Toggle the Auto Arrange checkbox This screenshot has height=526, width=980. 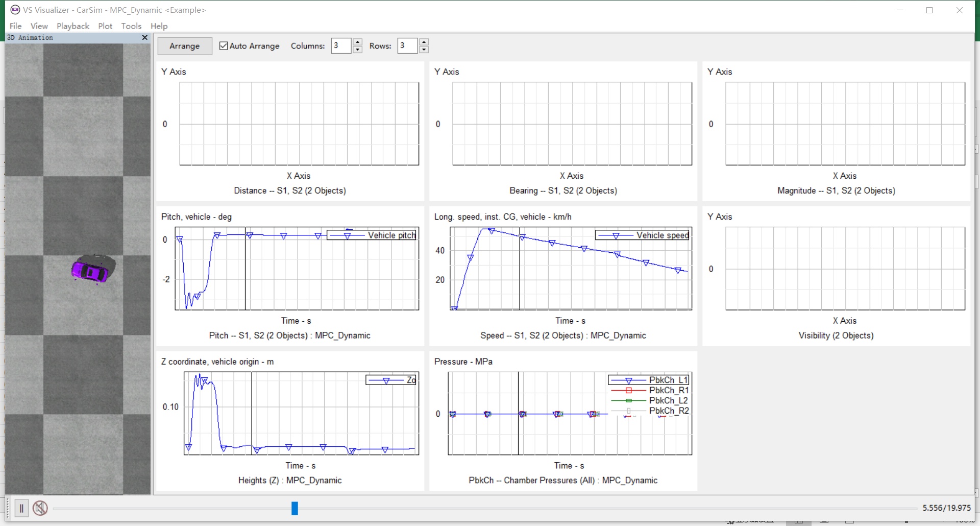click(223, 45)
